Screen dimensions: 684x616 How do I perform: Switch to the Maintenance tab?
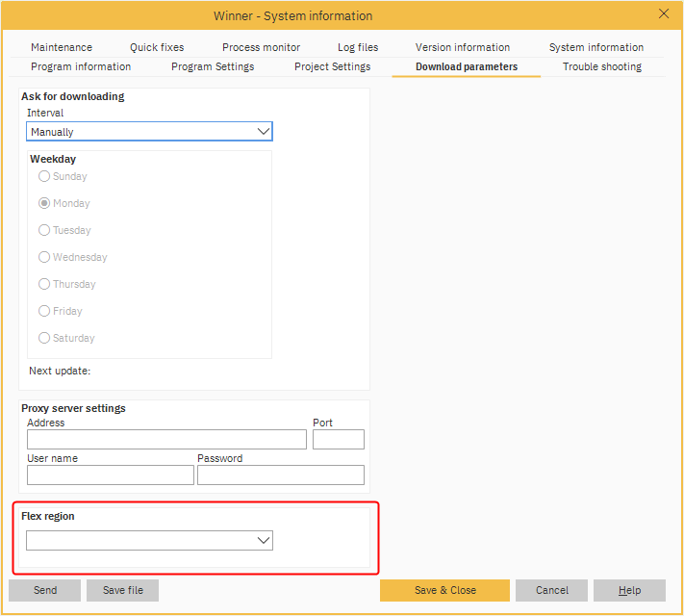[62, 47]
